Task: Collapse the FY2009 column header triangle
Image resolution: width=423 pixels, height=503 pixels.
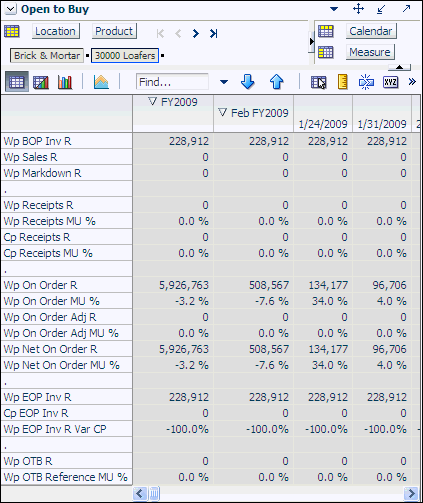Action: pyautogui.click(x=153, y=101)
